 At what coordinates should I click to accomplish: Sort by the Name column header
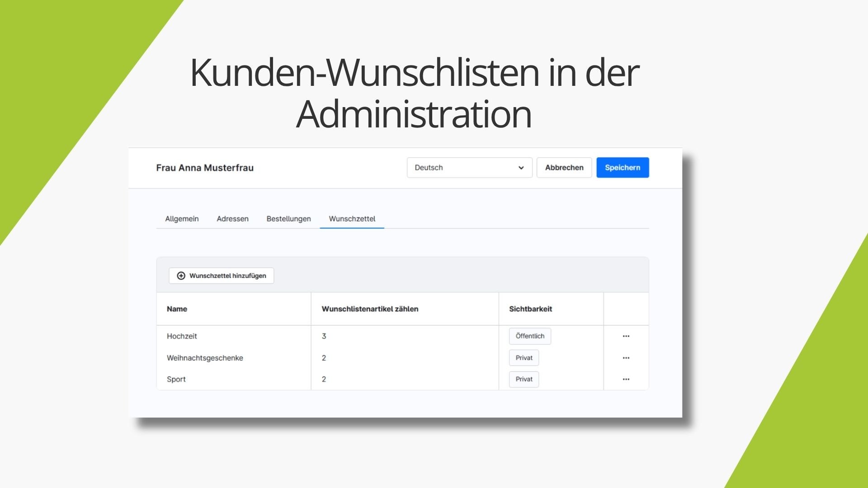pos(177,309)
